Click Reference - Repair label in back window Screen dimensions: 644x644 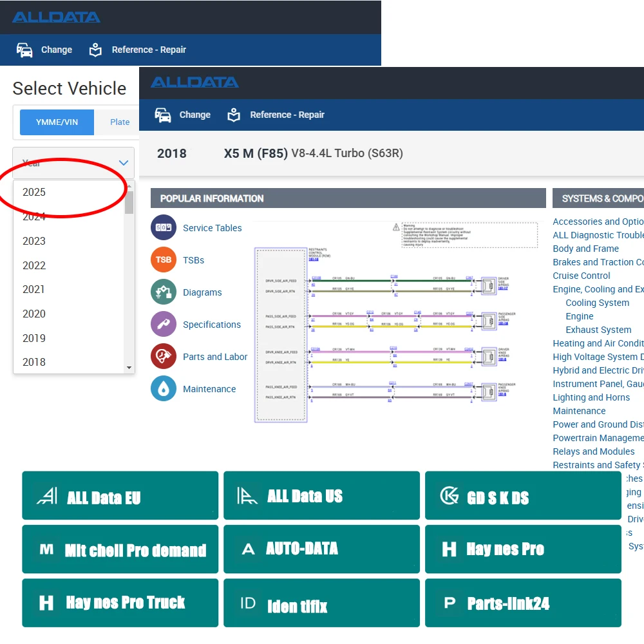(149, 50)
